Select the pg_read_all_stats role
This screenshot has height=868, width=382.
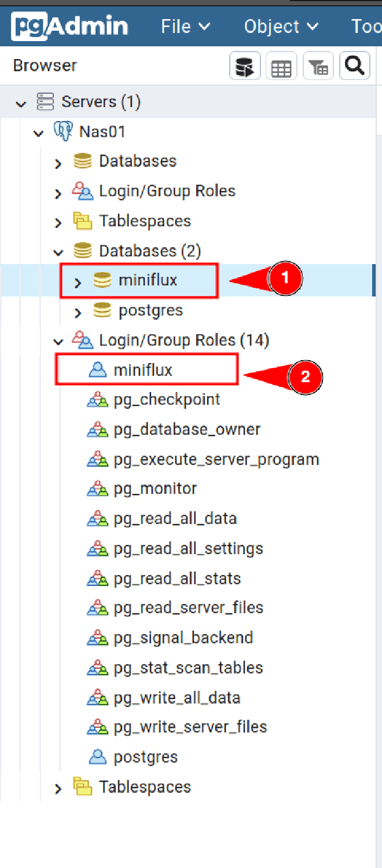[x=177, y=578]
